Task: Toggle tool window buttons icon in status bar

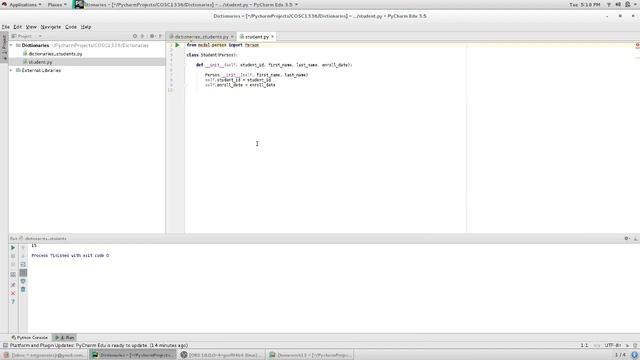Action: point(5,345)
